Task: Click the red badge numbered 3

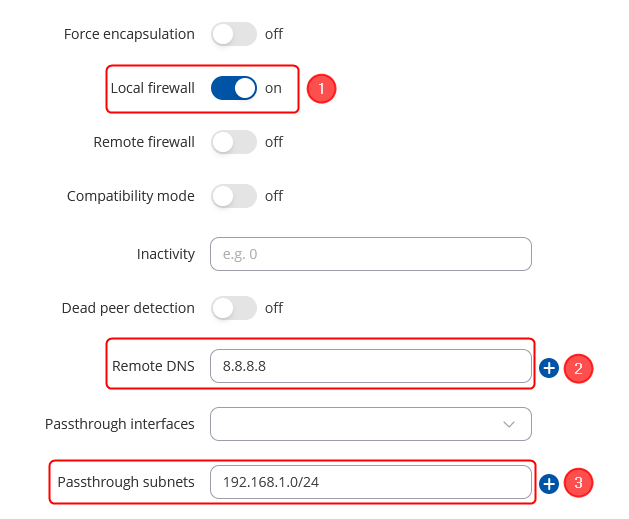Action: (579, 484)
